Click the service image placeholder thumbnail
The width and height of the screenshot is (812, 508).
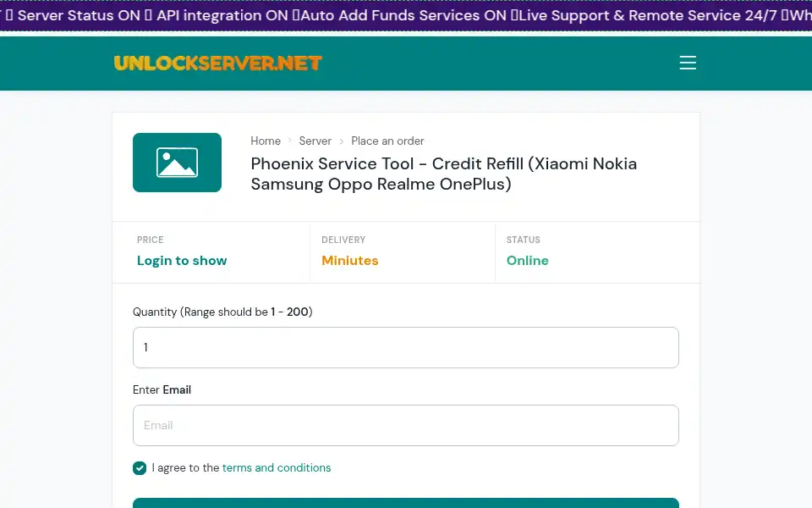click(177, 163)
